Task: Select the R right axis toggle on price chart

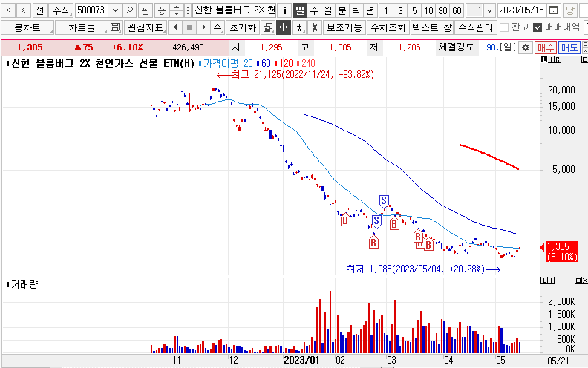Action: [x=558, y=59]
